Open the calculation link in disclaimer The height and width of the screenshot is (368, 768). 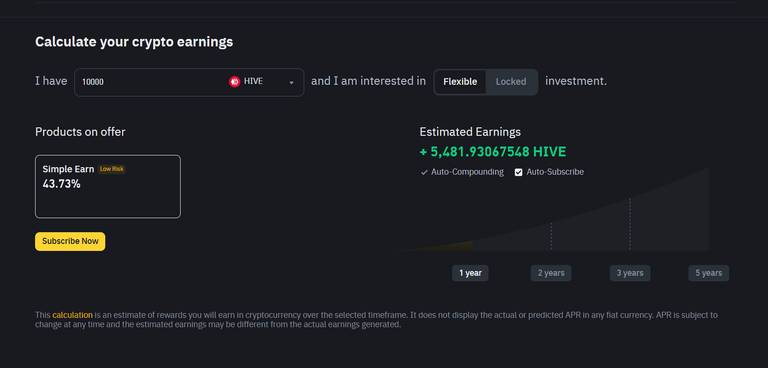pos(72,315)
